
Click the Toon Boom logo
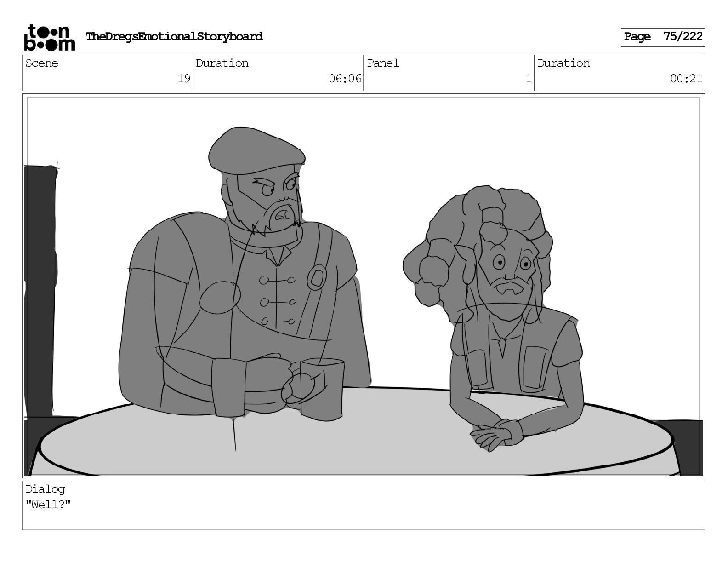49,37
